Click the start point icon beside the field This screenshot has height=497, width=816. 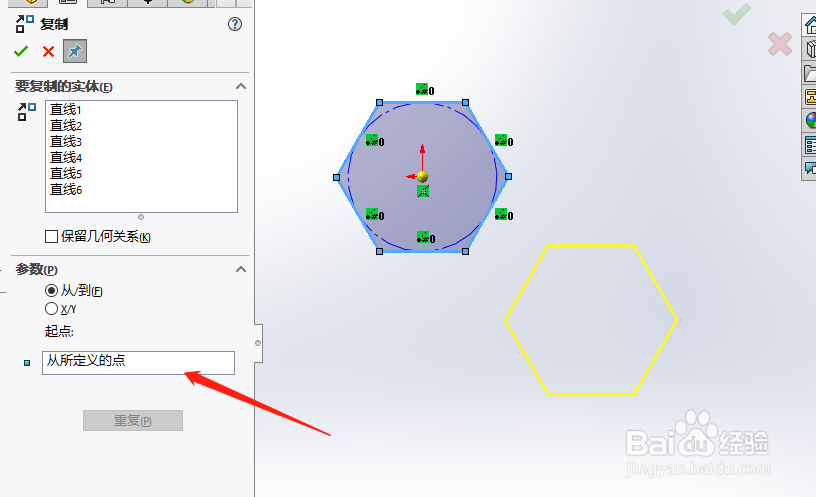[x=27, y=363]
